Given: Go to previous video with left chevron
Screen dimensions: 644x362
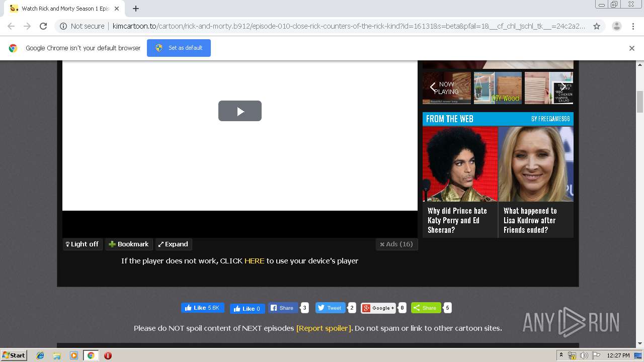Looking at the screenshot, I should point(432,87).
